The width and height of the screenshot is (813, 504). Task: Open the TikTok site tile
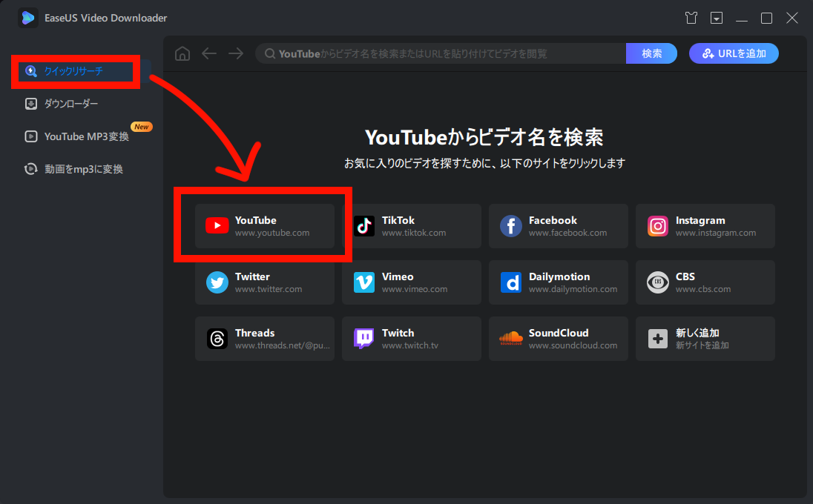click(x=411, y=226)
